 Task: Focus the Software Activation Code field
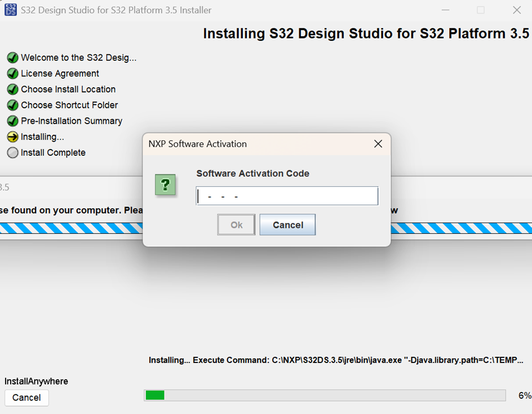(x=287, y=196)
